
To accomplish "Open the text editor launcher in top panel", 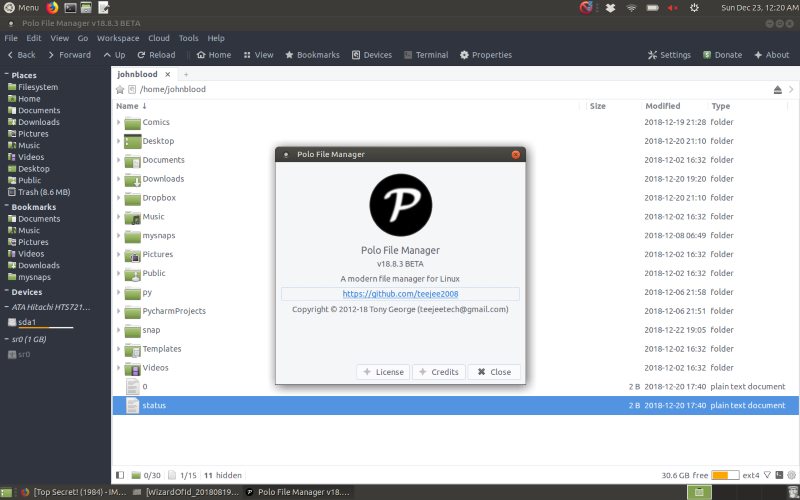I will (104, 8).
